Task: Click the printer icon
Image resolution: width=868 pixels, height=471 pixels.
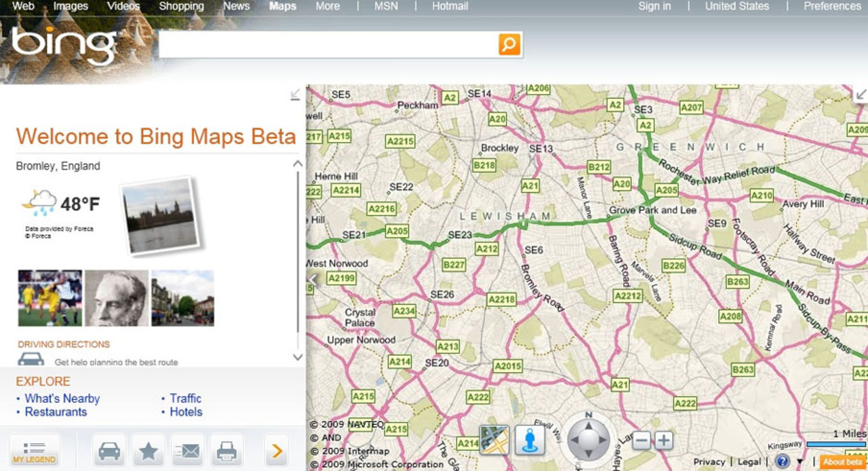Action: [226, 451]
